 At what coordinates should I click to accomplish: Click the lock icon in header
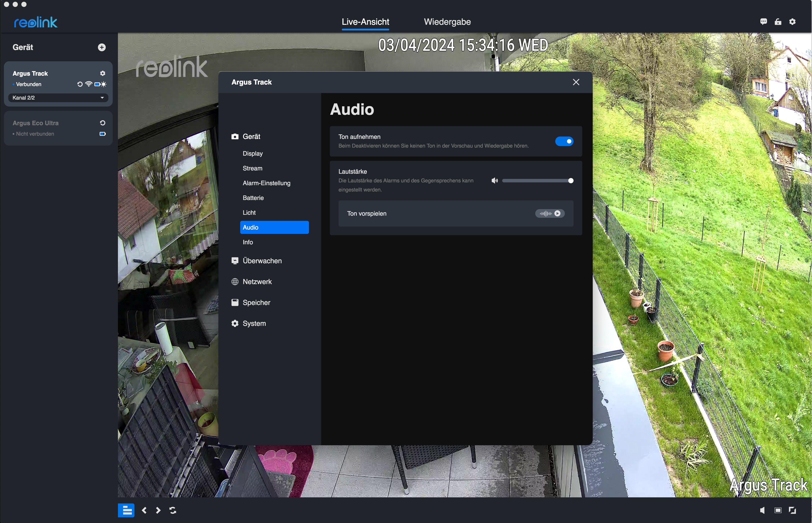click(778, 22)
